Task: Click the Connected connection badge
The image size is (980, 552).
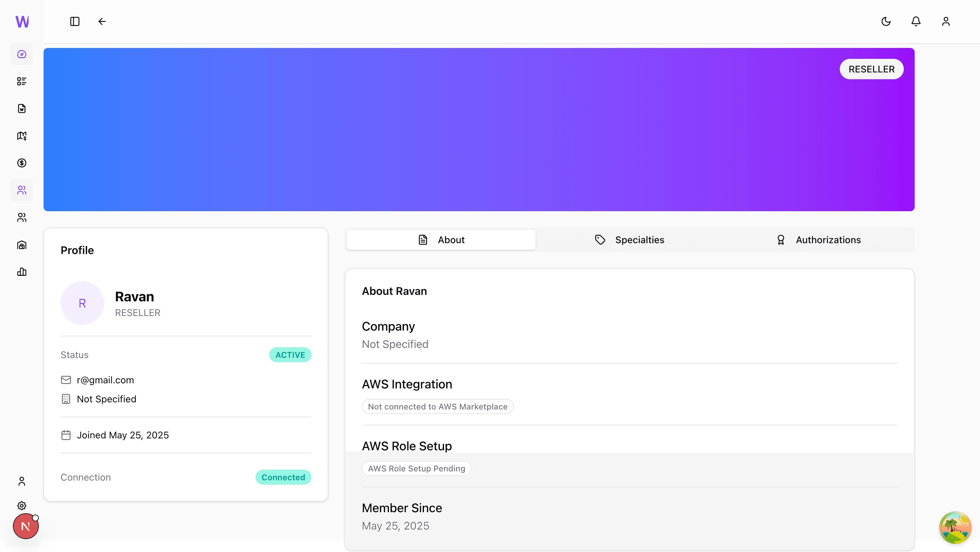Action: [283, 477]
